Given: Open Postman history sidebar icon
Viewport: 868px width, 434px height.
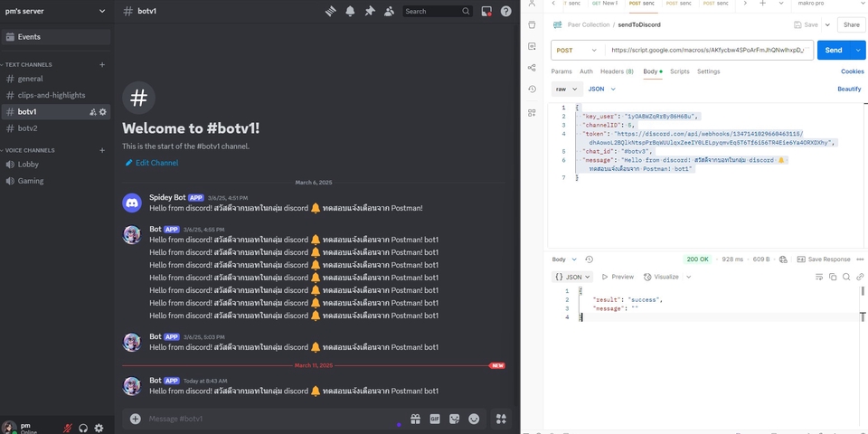Looking at the screenshot, I should 532,90.
